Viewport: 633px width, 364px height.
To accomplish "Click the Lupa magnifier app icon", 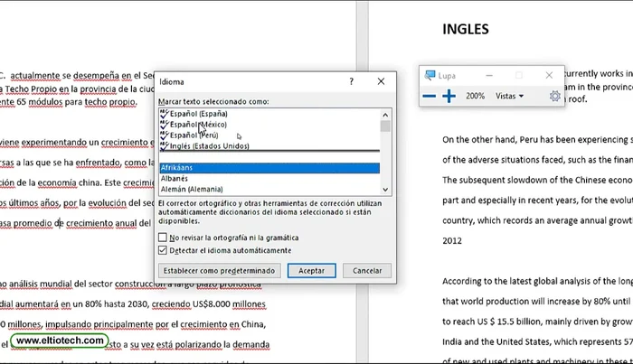I will 430,75.
